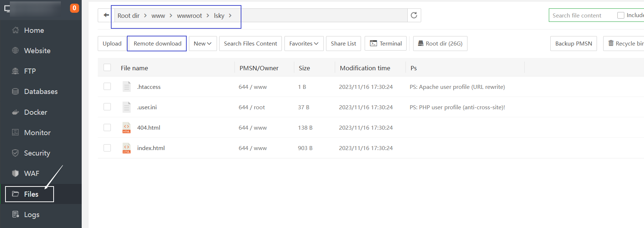Open the Share List
The image size is (644, 228).
(x=344, y=43)
